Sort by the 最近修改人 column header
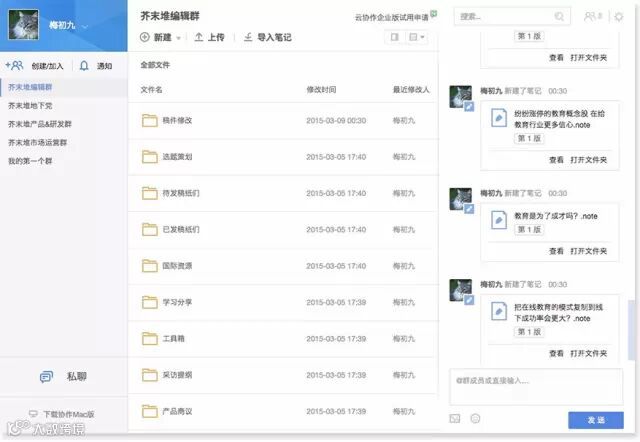Screen dimensions: 640x442 tap(411, 90)
